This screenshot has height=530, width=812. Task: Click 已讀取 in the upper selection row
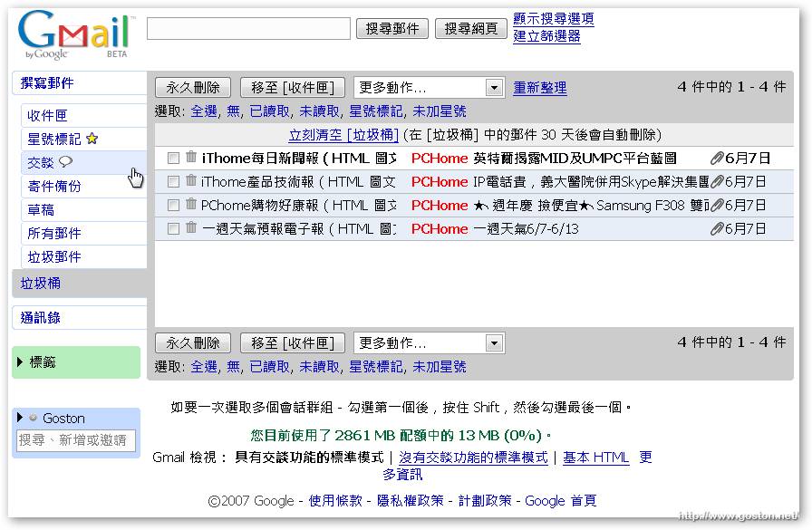coord(269,111)
